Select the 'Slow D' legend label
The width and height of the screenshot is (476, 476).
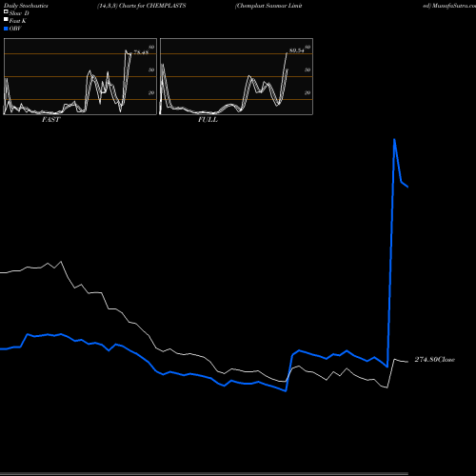click(19, 13)
